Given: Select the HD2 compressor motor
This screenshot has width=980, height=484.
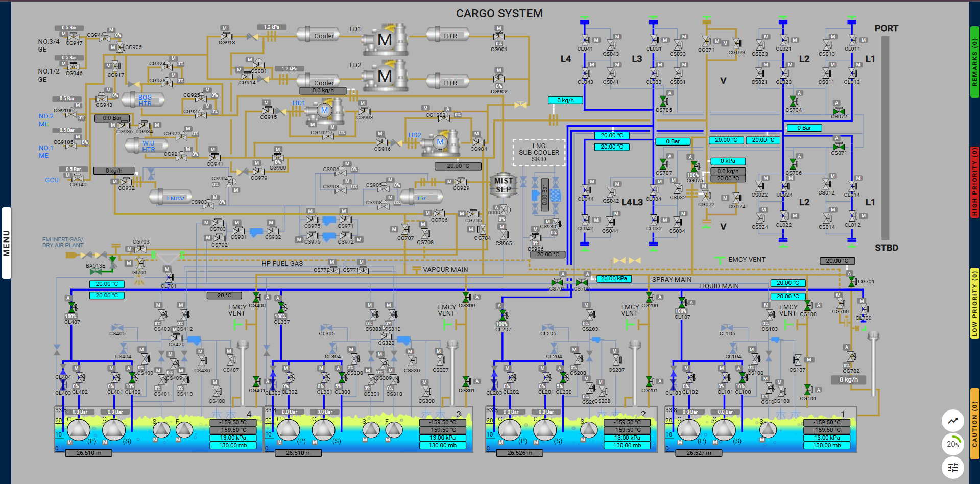Looking at the screenshot, I should (440, 142).
